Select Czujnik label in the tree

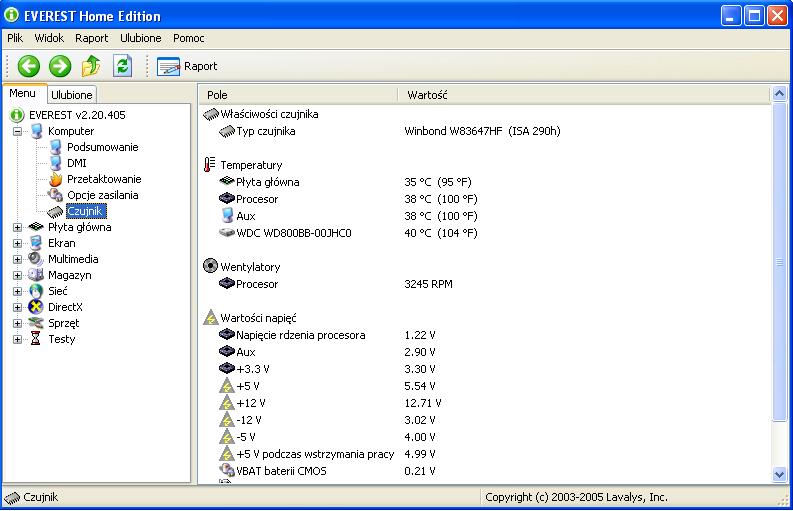click(x=86, y=211)
